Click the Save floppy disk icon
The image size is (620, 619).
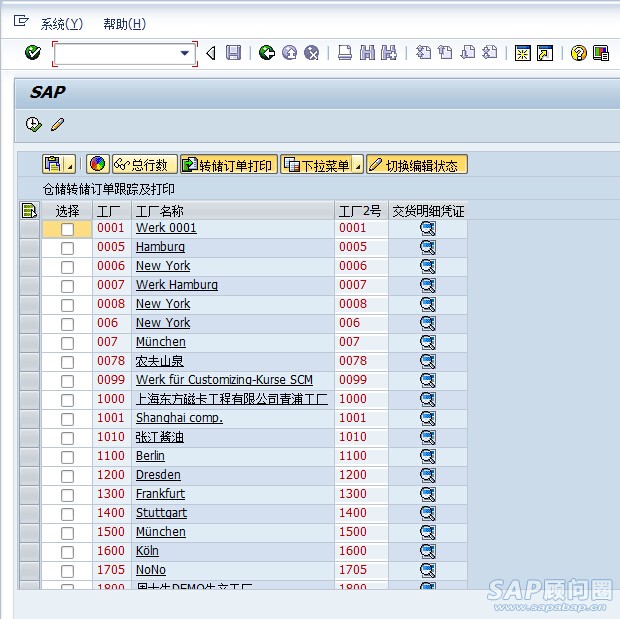(x=233, y=53)
